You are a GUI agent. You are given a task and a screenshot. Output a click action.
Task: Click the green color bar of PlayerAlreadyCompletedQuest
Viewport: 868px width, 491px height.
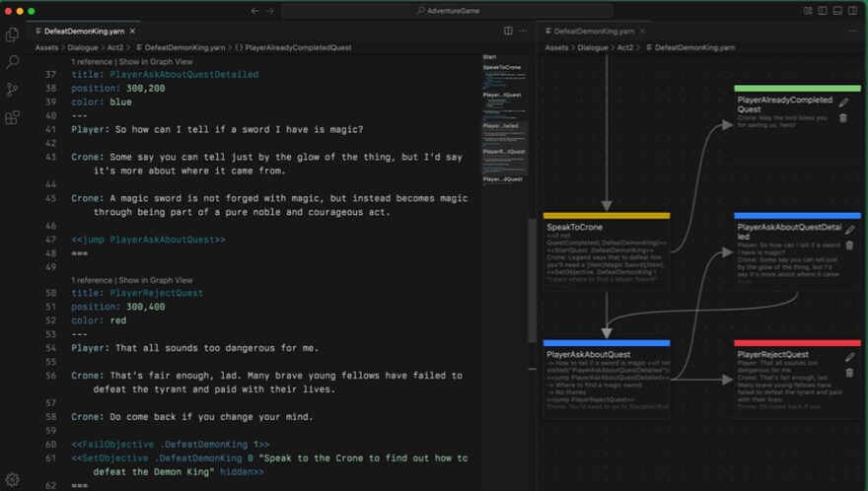[x=797, y=89]
